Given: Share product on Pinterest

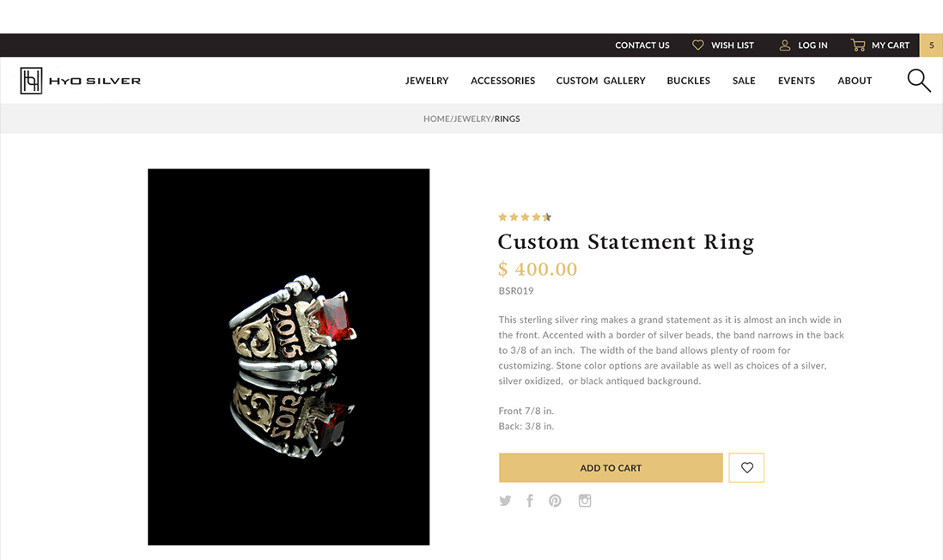Looking at the screenshot, I should (555, 501).
